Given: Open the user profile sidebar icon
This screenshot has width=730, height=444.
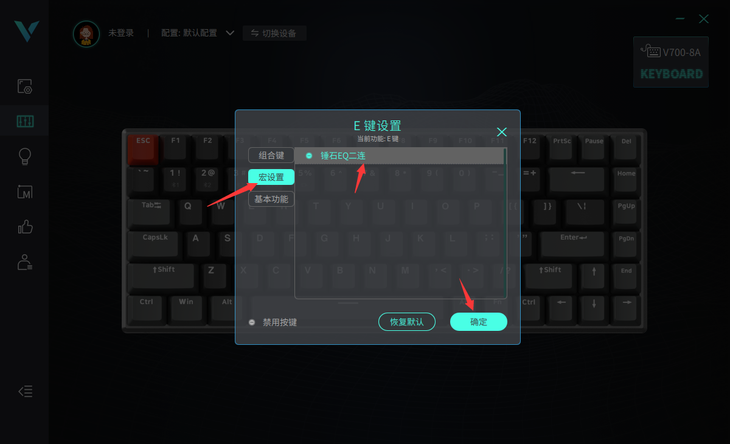Looking at the screenshot, I should [25, 262].
